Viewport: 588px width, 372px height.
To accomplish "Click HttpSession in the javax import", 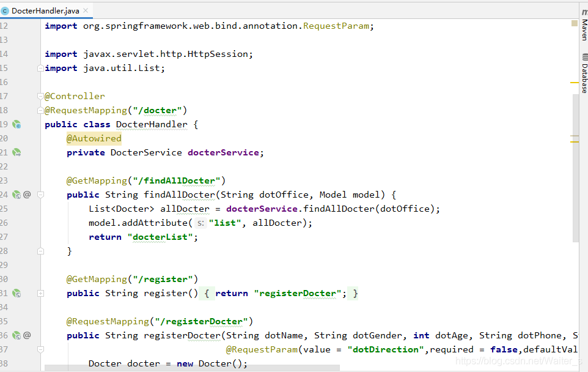I will coord(218,54).
